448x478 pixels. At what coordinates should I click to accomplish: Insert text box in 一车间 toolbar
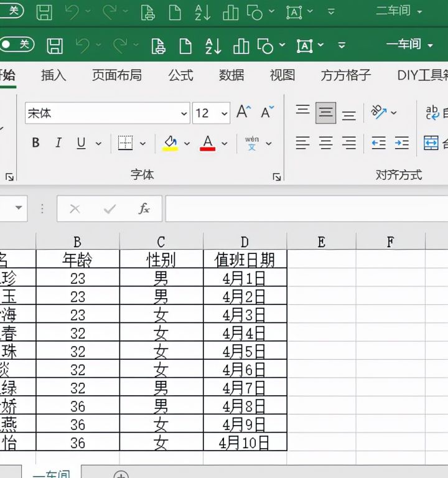pyautogui.click(x=304, y=46)
